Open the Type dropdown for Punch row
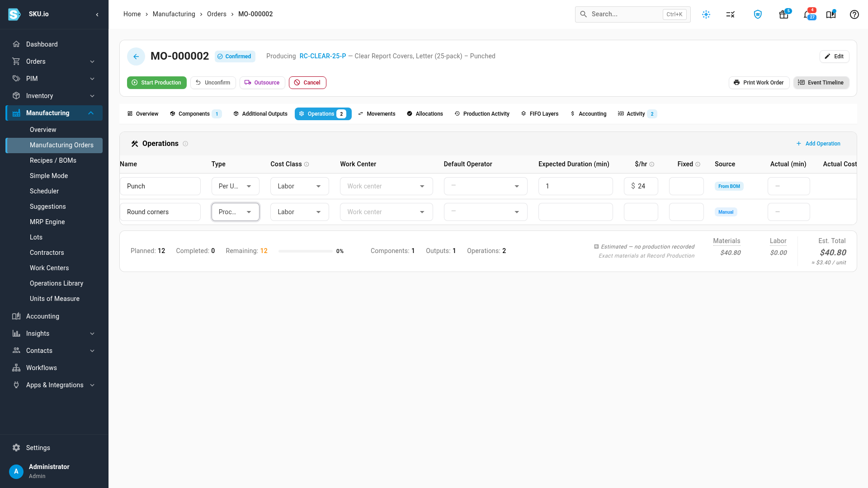The image size is (868, 488). [236, 186]
